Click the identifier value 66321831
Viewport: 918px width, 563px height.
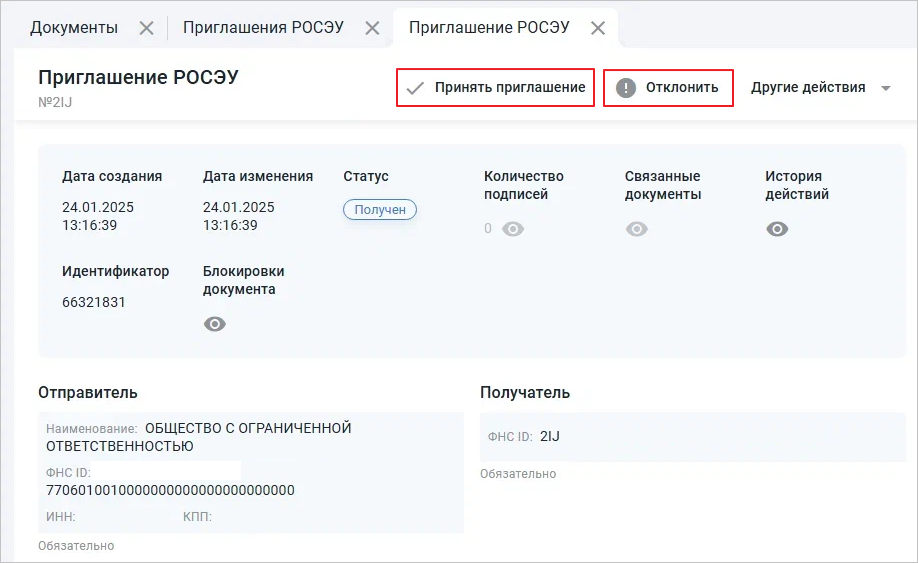pos(94,302)
